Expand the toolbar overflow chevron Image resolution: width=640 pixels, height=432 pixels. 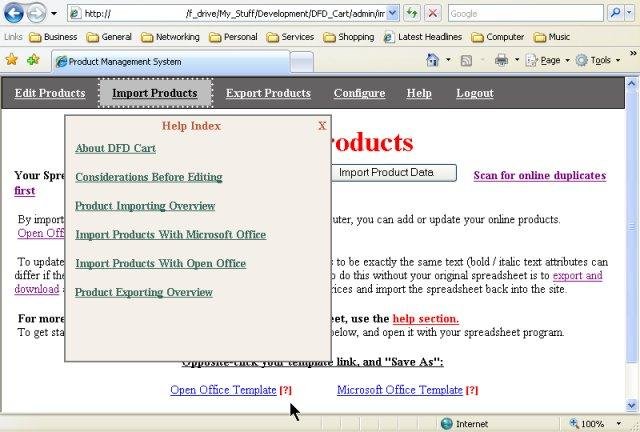coord(633,53)
